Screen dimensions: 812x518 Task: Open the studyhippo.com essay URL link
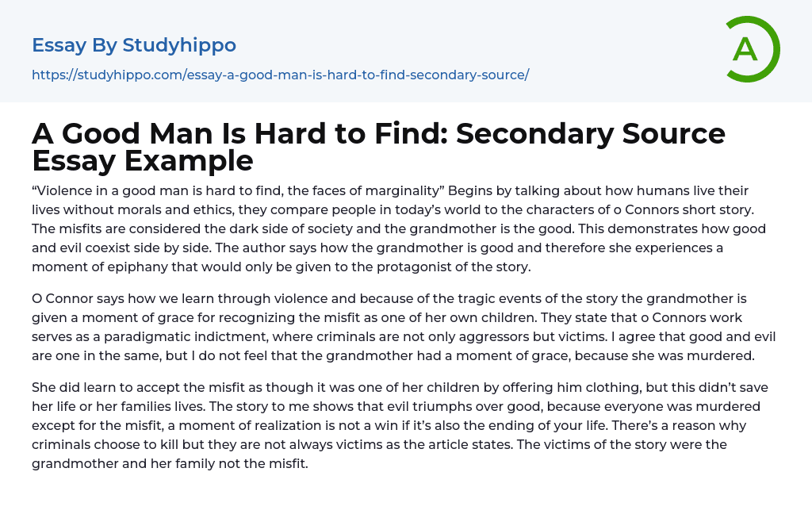[x=280, y=75]
